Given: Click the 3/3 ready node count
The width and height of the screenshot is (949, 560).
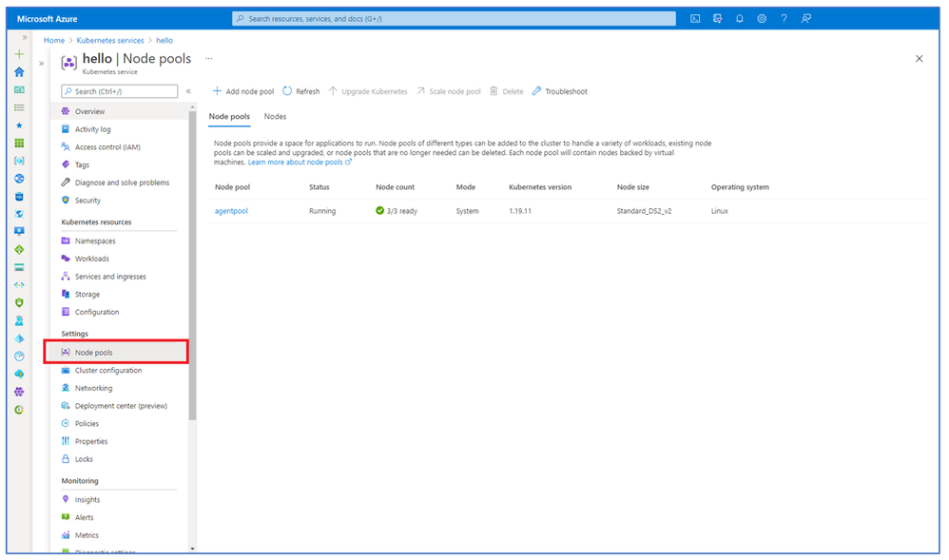Looking at the screenshot, I should click(397, 211).
